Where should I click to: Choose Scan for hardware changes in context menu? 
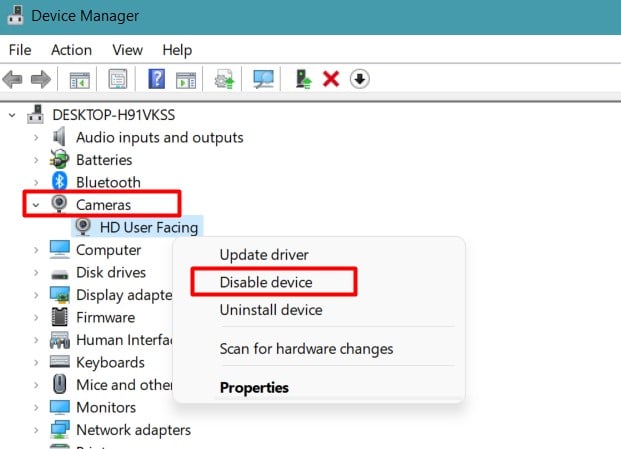(306, 349)
